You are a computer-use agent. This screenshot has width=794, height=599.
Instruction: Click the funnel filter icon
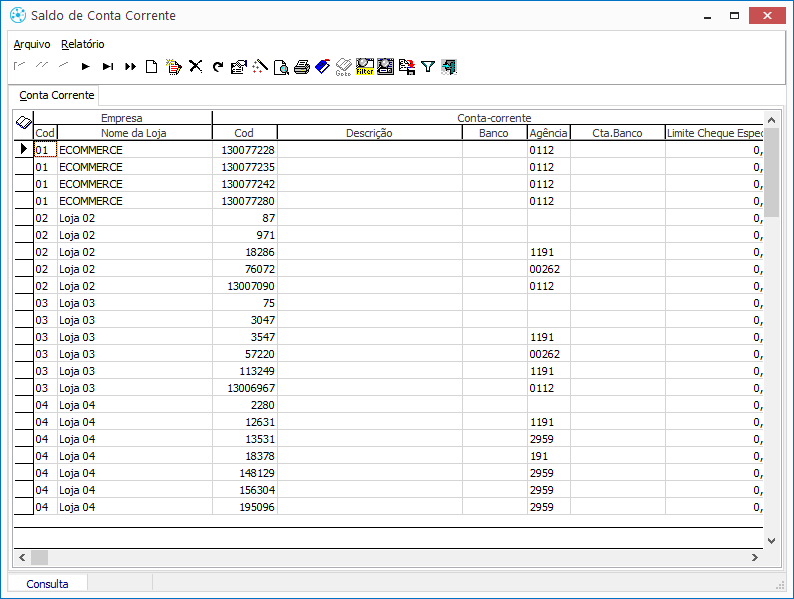[x=428, y=67]
